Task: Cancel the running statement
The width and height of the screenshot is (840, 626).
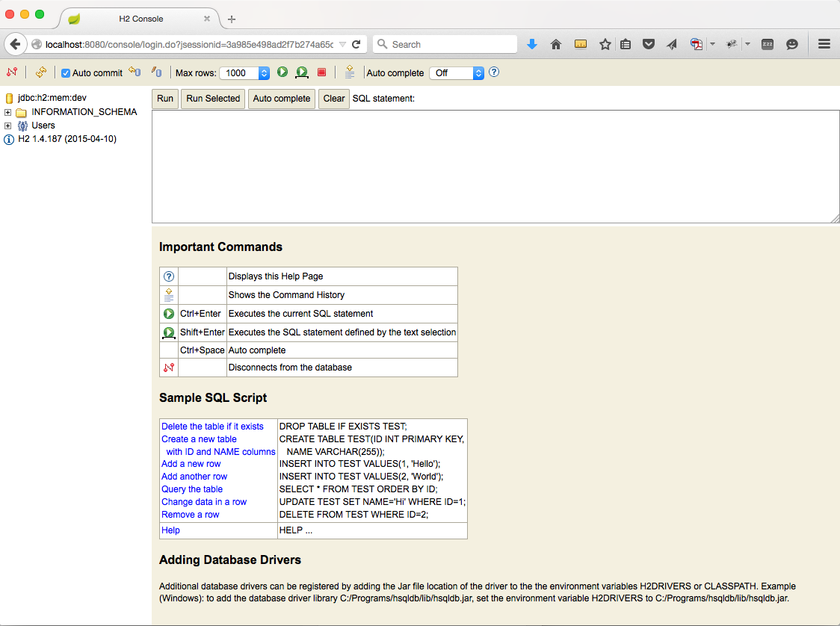Action: pyautogui.click(x=323, y=72)
